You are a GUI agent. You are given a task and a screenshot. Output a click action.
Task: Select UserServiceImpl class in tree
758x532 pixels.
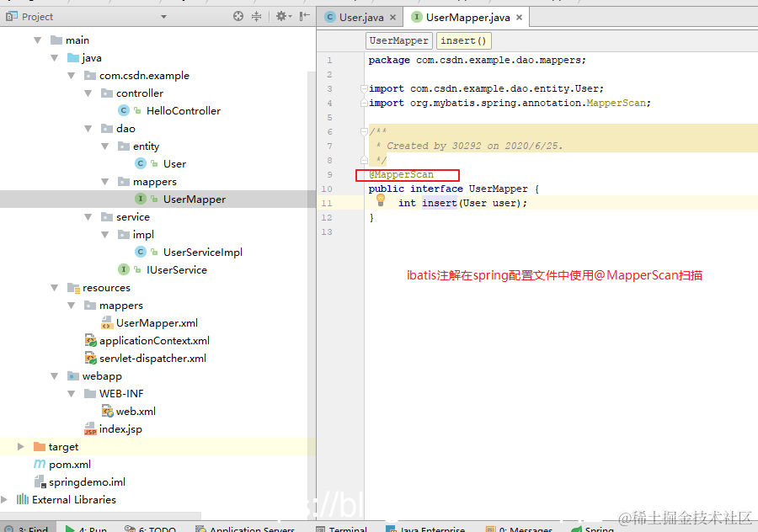202,253
